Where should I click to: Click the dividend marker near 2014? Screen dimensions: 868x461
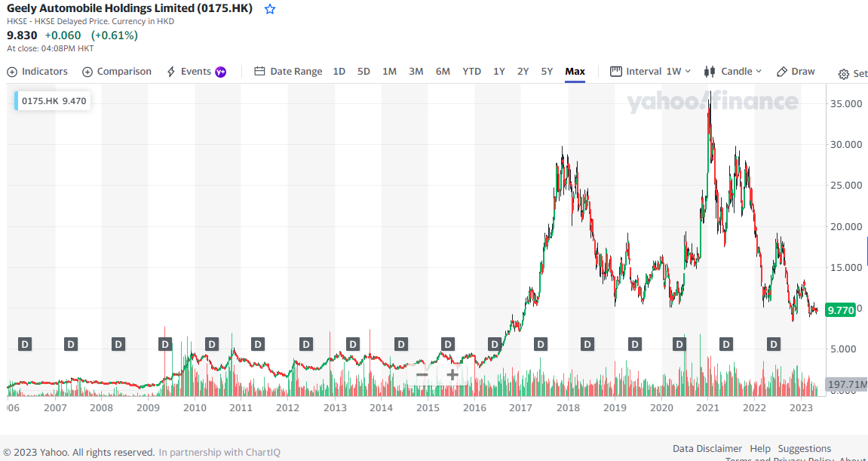click(x=400, y=344)
